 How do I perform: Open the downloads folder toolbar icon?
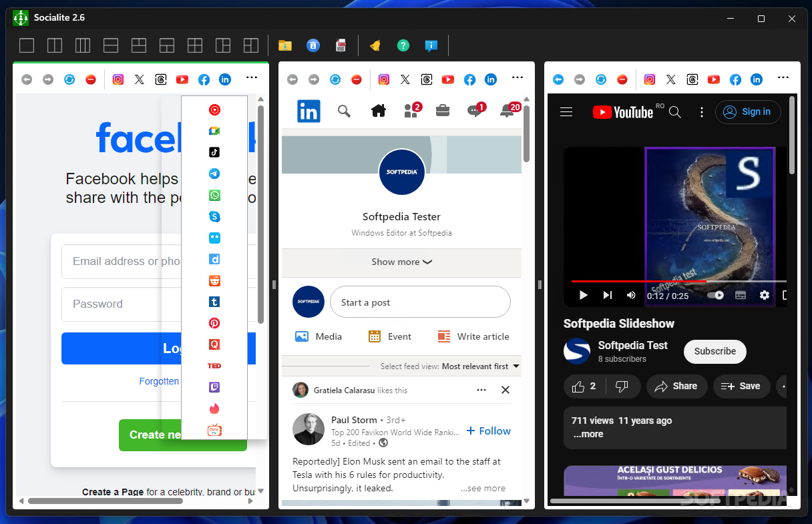(285, 45)
